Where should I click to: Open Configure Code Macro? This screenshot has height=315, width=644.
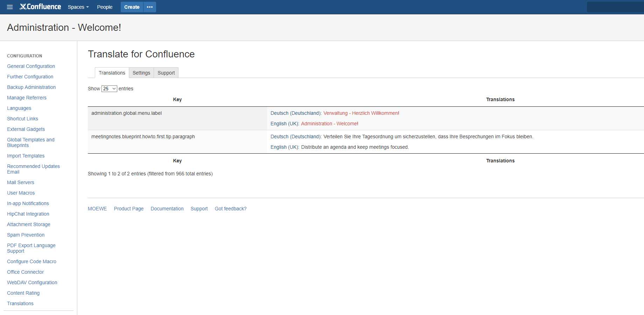point(31,261)
